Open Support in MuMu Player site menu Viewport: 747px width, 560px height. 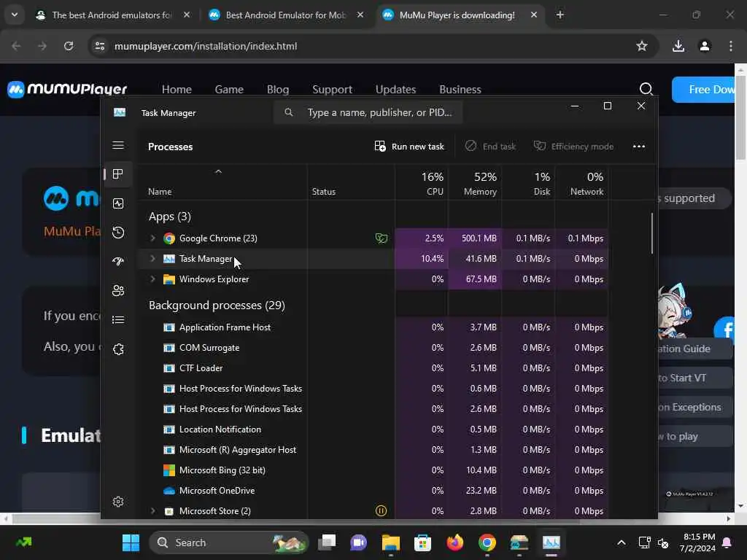[x=332, y=90]
